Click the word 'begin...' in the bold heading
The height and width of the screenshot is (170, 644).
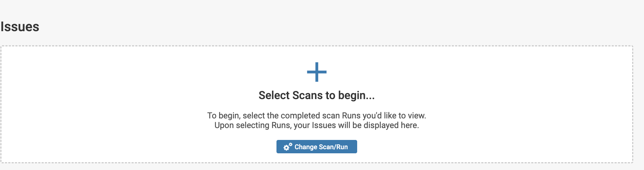(x=356, y=95)
